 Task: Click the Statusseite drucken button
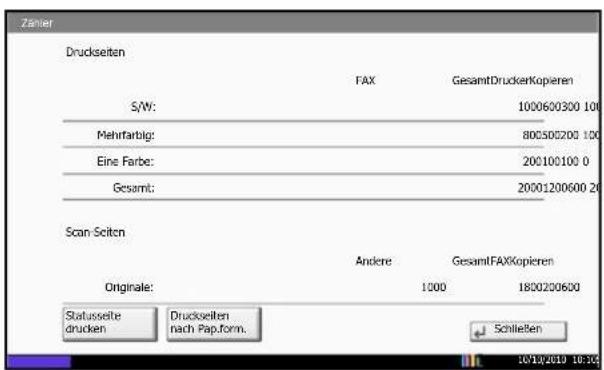[x=110, y=323]
